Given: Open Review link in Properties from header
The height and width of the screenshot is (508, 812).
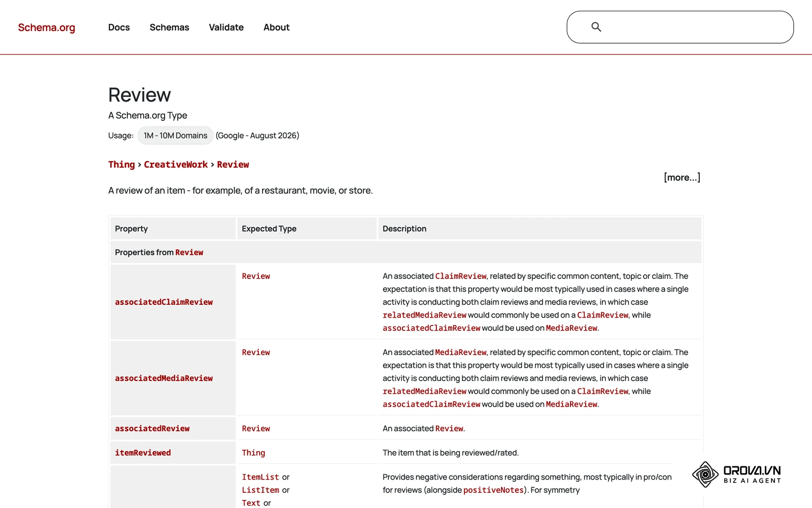Looking at the screenshot, I should tap(189, 252).
